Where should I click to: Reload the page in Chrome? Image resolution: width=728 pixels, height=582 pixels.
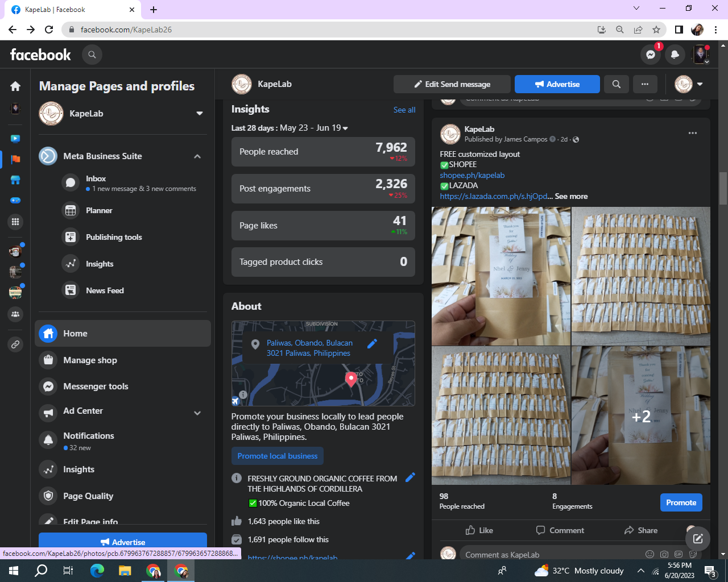click(x=49, y=30)
